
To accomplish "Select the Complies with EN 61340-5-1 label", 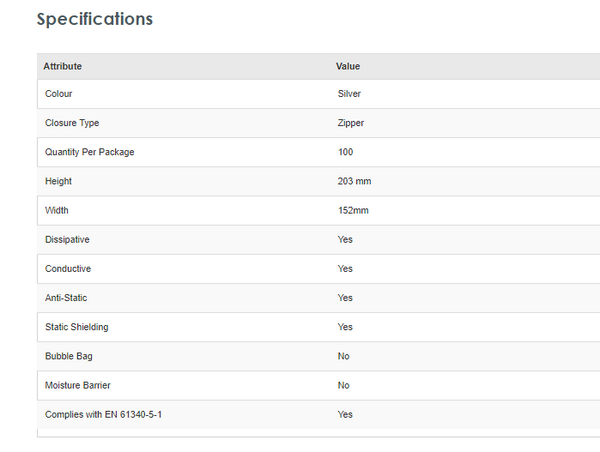I will (103, 414).
